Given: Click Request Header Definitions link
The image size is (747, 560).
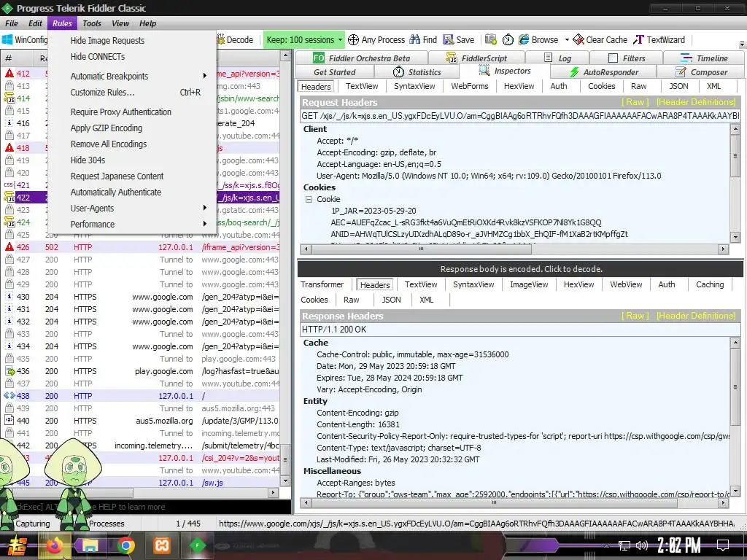Looking at the screenshot, I should 696,102.
